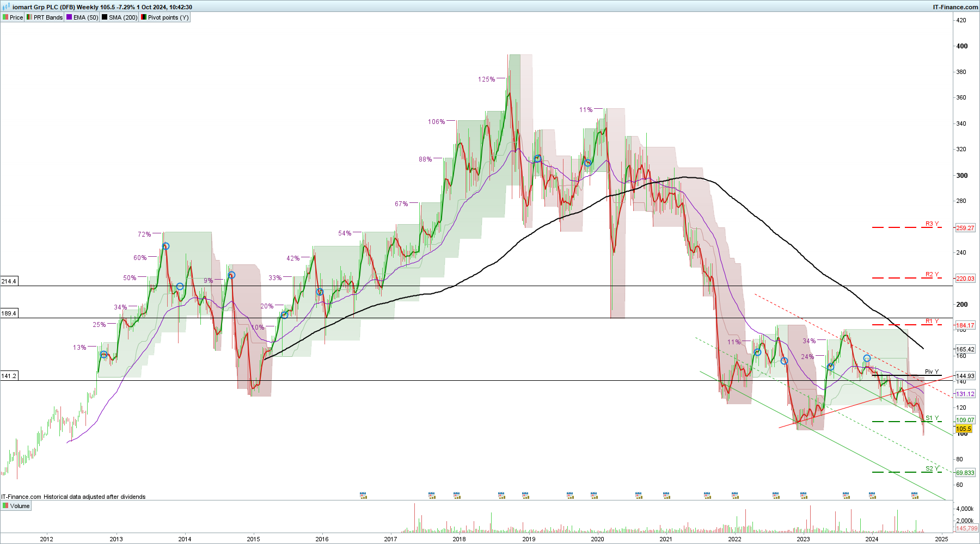The width and height of the screenshot is (980, 544).
Task: Click the R2 Y pivot label
Action: point(932,275)
